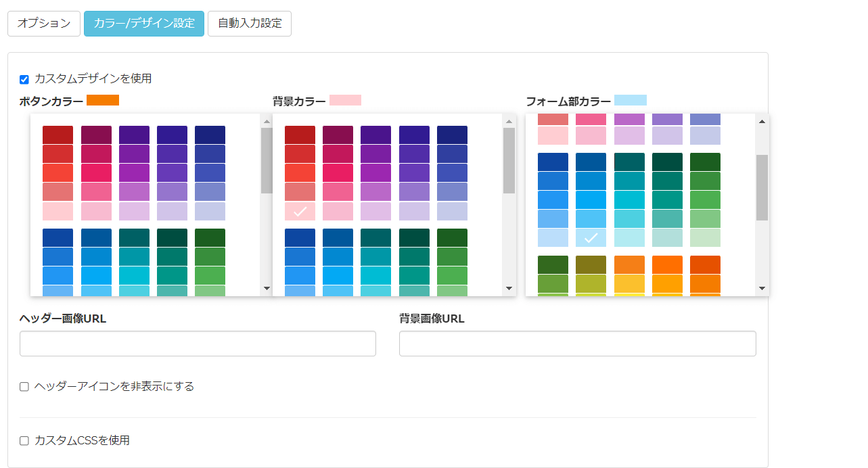Click the フォーム部カラー palette scrollbar thumb
Screen dimensions: 868x468
click(x=762, y=187)
